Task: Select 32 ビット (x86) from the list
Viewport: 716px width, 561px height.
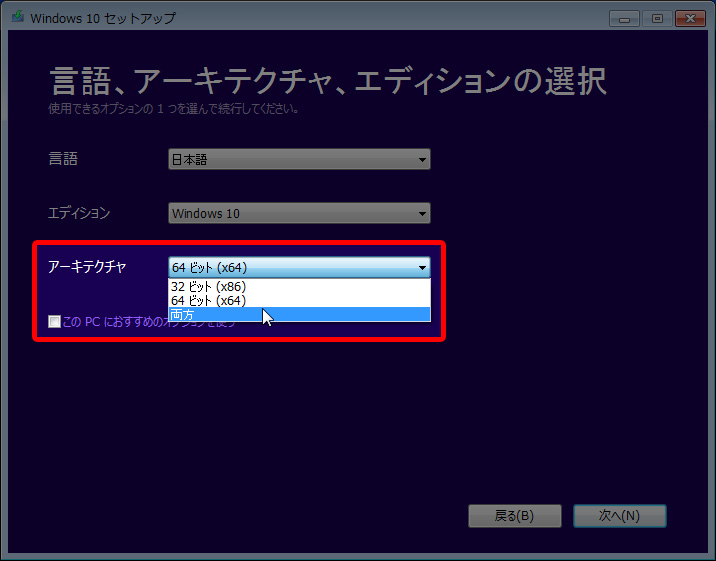Action: [x=209, y=286]
